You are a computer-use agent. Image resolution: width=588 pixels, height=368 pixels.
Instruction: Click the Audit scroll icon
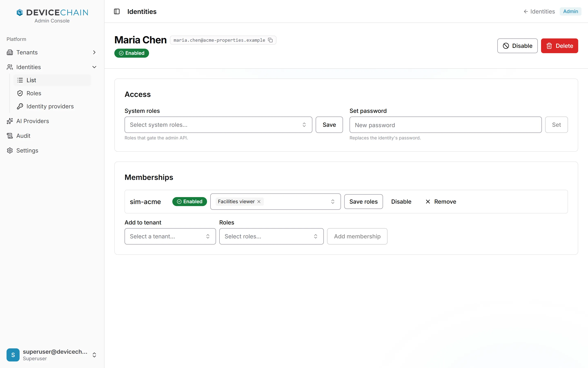coord(10,136)
